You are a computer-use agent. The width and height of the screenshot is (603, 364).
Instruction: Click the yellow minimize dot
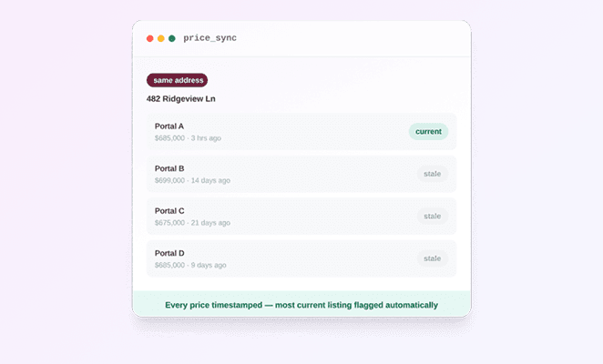161,38
